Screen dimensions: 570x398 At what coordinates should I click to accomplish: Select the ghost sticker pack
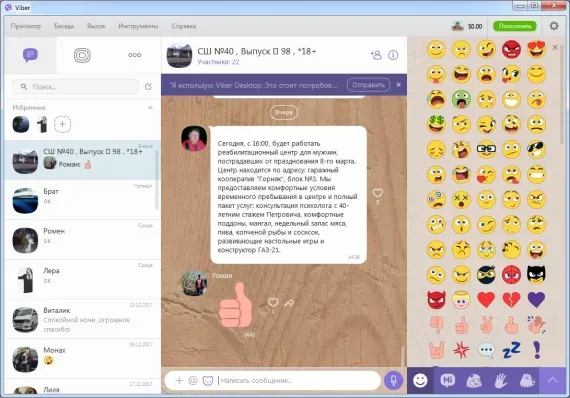[527, 381]
